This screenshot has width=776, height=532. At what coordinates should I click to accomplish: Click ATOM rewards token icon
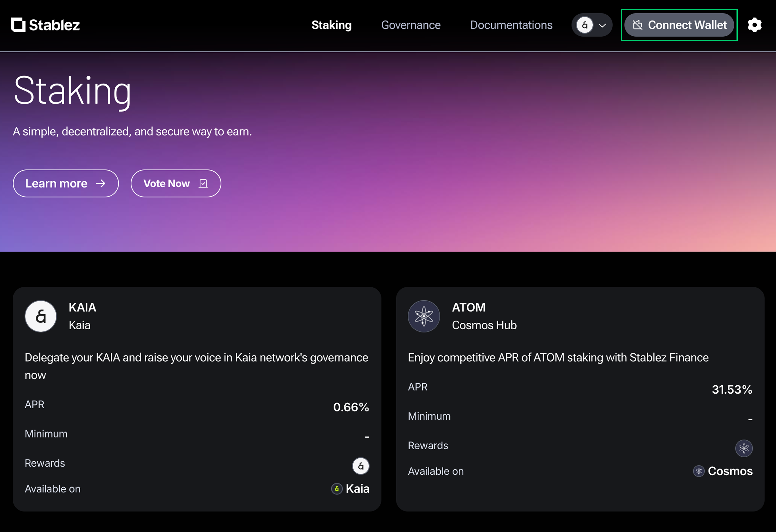tap(744, 448)
